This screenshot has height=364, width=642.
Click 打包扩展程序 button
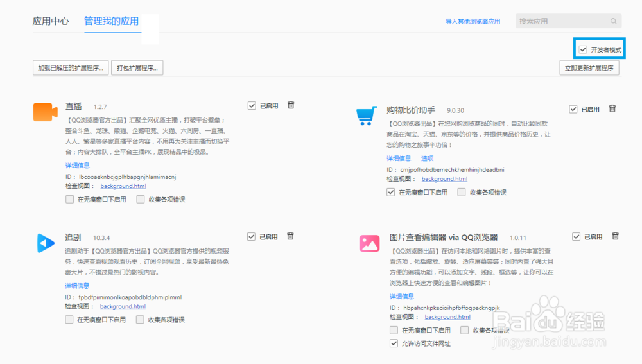[x=137, y=68]
